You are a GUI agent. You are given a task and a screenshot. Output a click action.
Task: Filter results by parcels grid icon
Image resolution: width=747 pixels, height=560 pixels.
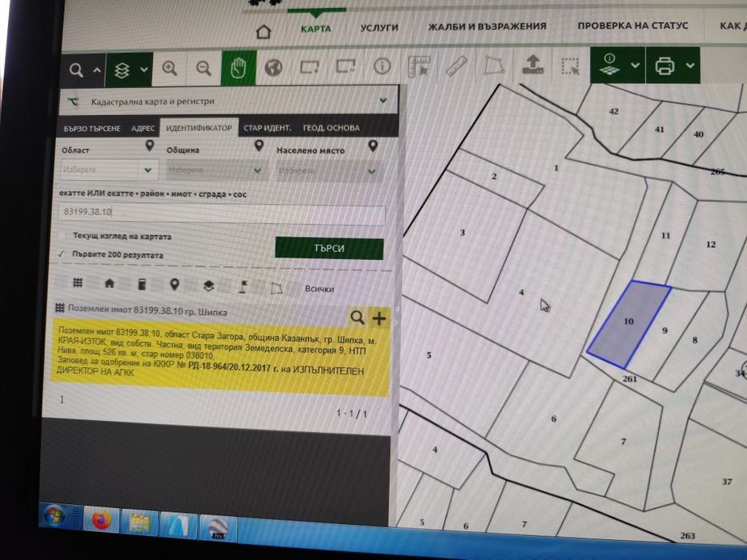(78, 283)
